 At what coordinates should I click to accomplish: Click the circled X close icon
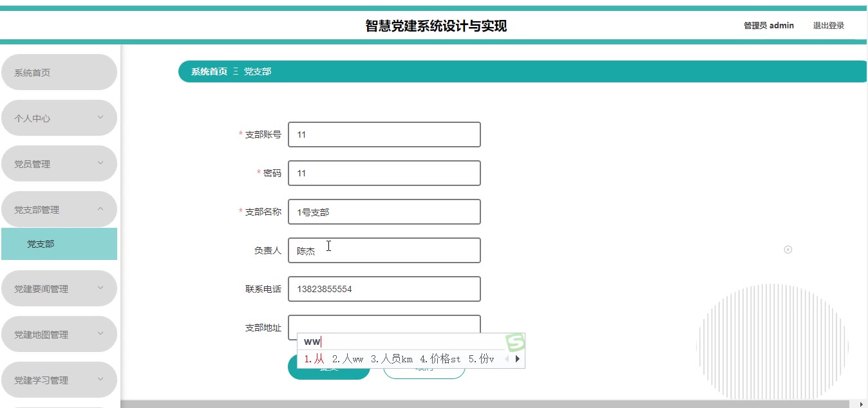click(x=788, y=250)
